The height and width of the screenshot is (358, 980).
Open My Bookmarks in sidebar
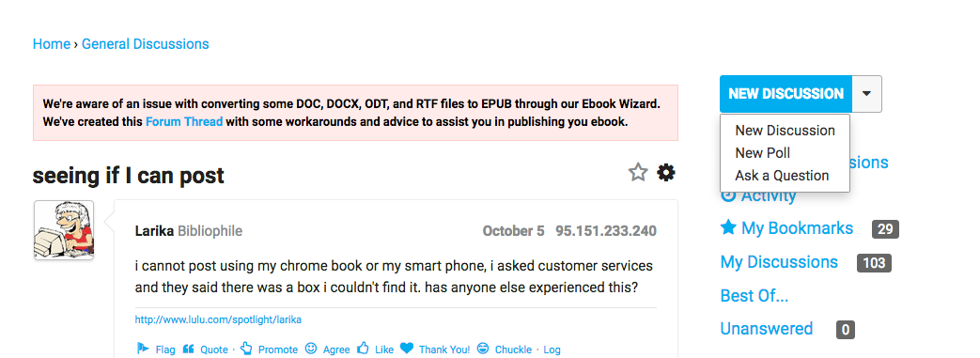point(786,228)
